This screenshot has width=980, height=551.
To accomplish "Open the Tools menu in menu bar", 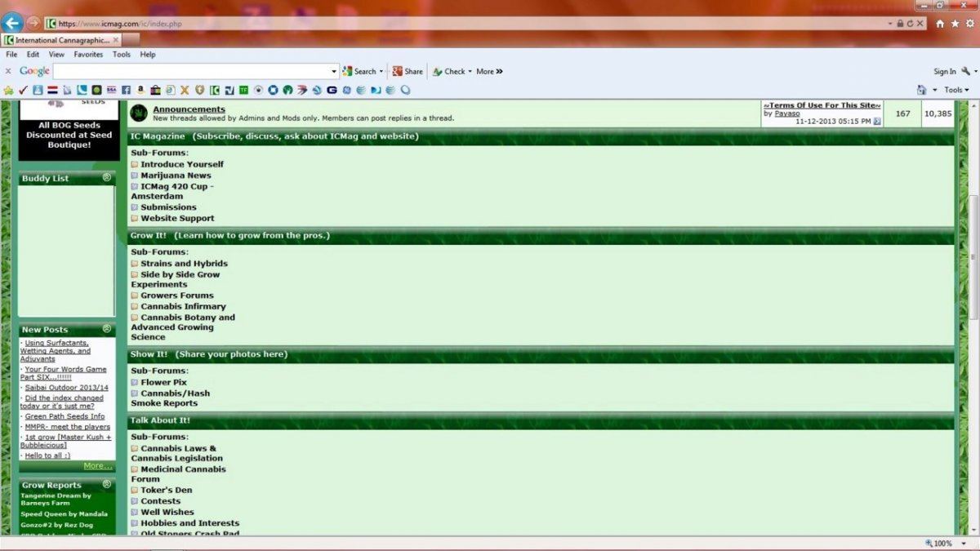I will pos(122,55).
